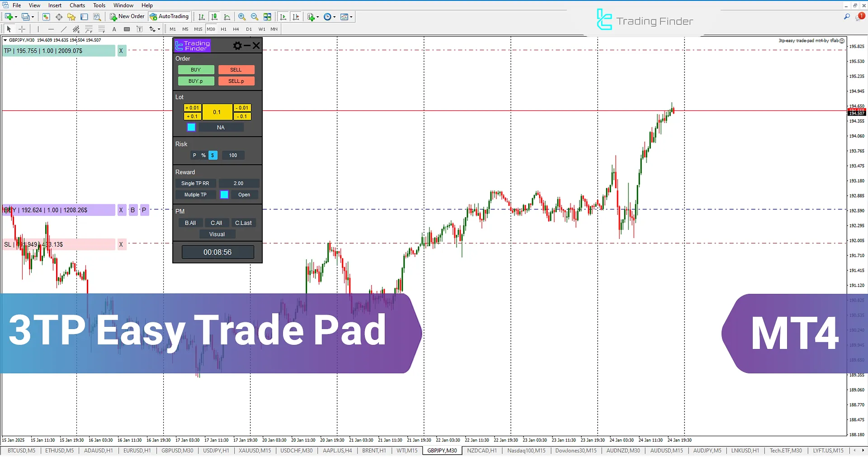Open the Strategy Tester icon
Screen dimensions: 868x457
tap(97, 17)
